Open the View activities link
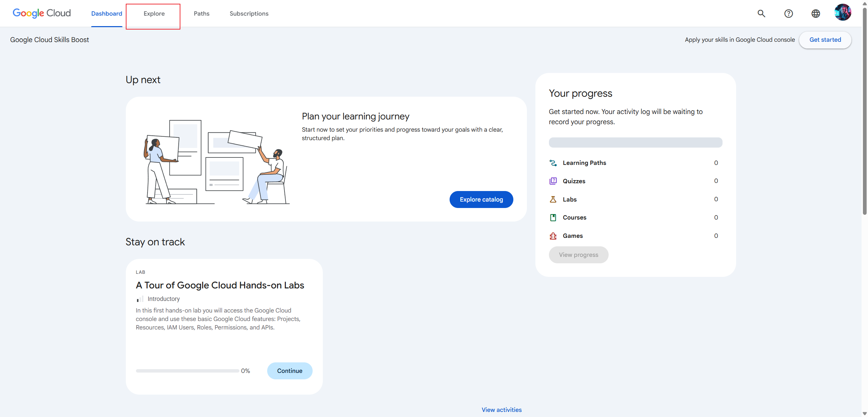The width and height of the screenshot is (868, 417). (x=502, y=410)
